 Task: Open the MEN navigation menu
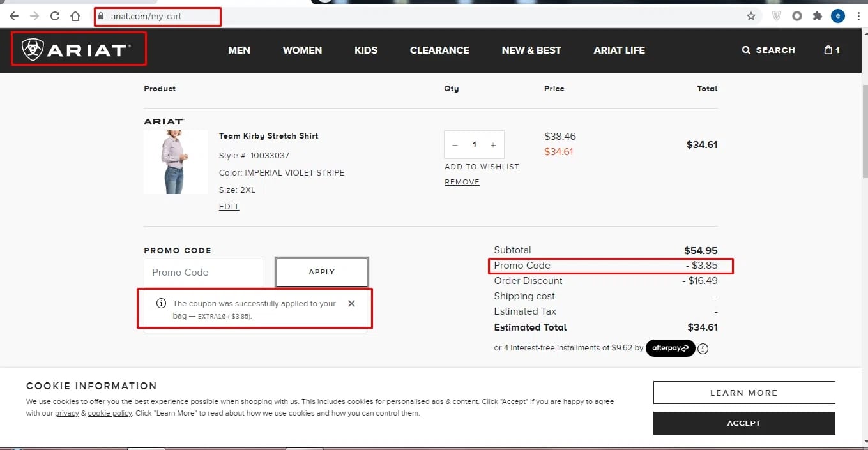pos(239,50)
